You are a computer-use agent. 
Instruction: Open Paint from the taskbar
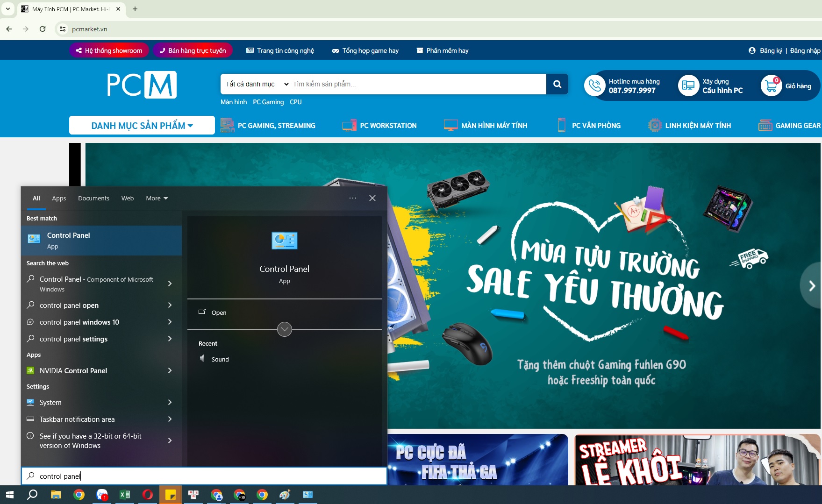(x=285, y=495)
